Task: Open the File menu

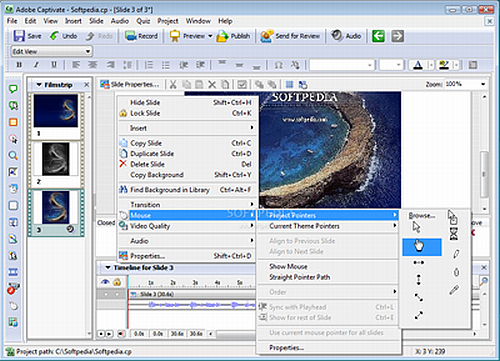Action: click(12, 21)
